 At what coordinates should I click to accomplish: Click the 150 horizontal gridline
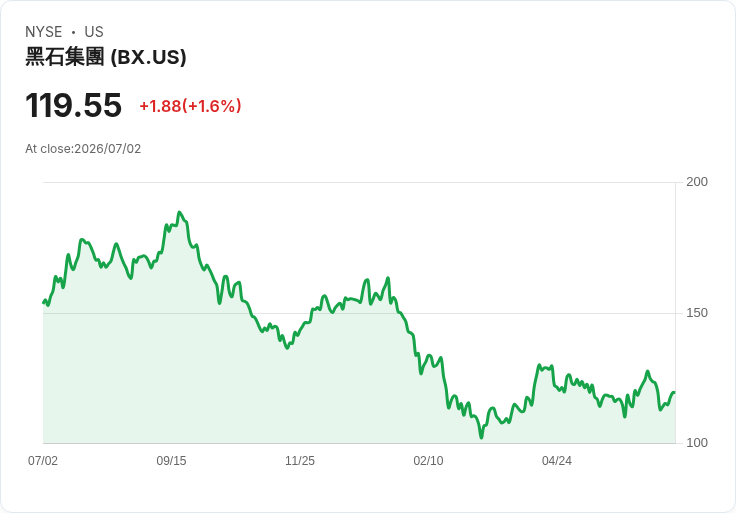359,313
